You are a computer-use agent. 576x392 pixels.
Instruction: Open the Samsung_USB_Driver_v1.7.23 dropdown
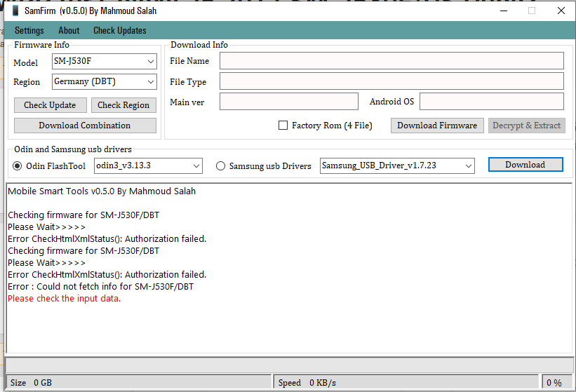397,165
